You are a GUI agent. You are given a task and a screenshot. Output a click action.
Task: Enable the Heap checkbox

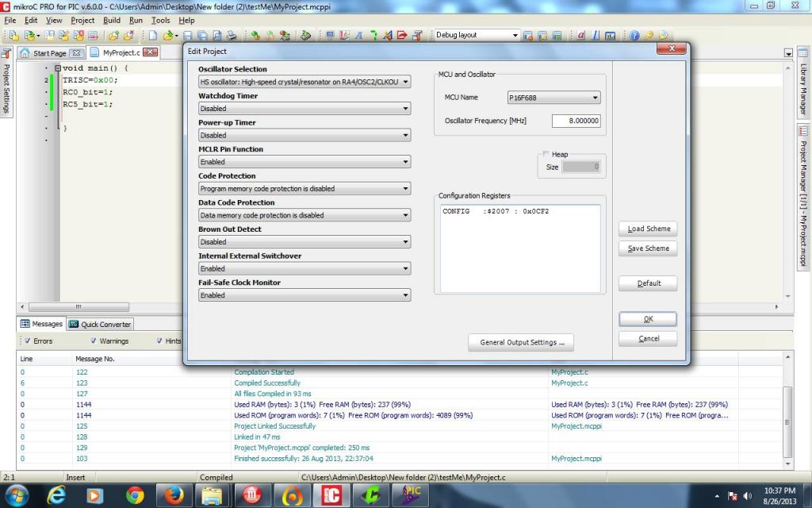pyautogui.click(x=546, y=154)
